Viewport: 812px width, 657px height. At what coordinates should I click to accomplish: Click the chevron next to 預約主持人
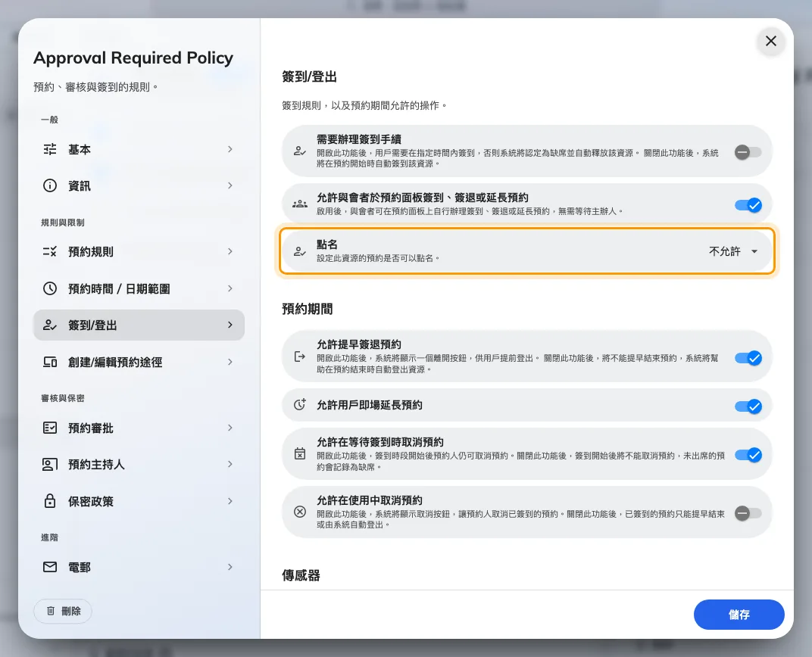point(230,464)
